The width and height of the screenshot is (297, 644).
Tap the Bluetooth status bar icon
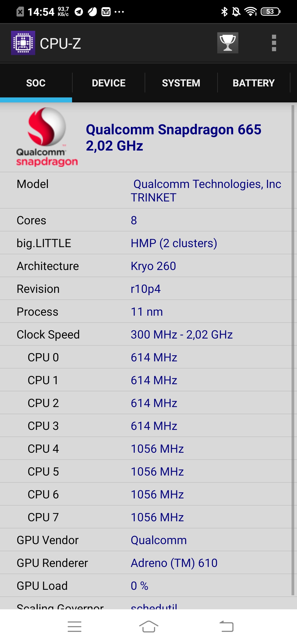(x=224, y=12)
